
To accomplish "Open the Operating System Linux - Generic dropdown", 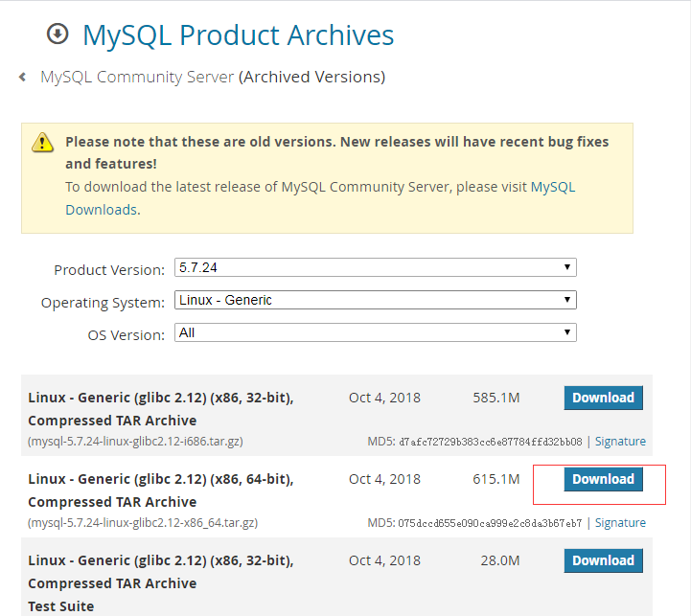I will coord(376,300).
